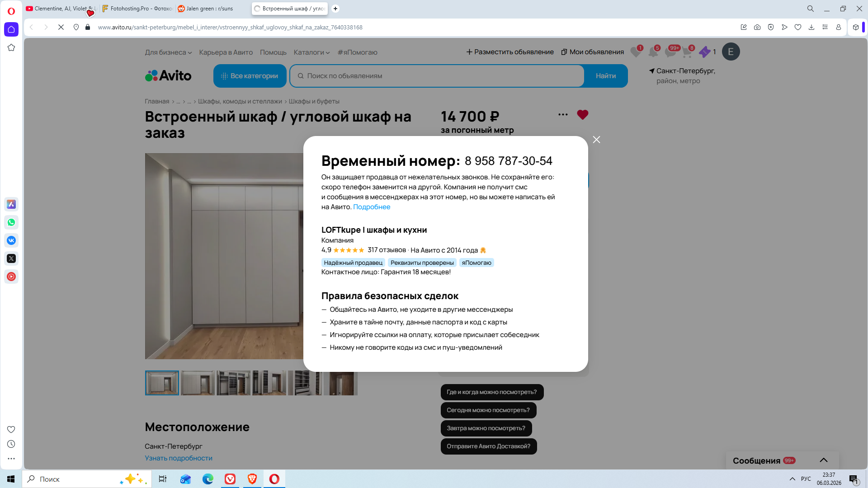
Task: Open X (Twitter) sidebar icon
Action: [11, 258]
